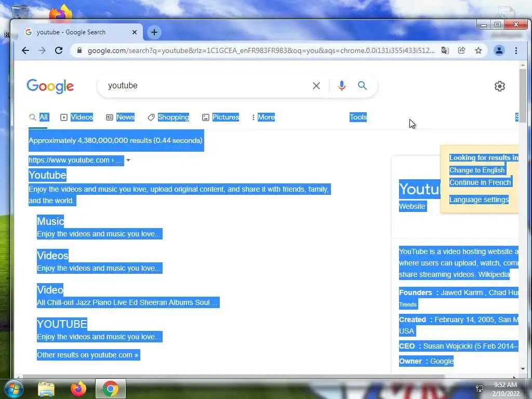
Task: Click the padlock icon in address bar
Action: tap(79, 50)
